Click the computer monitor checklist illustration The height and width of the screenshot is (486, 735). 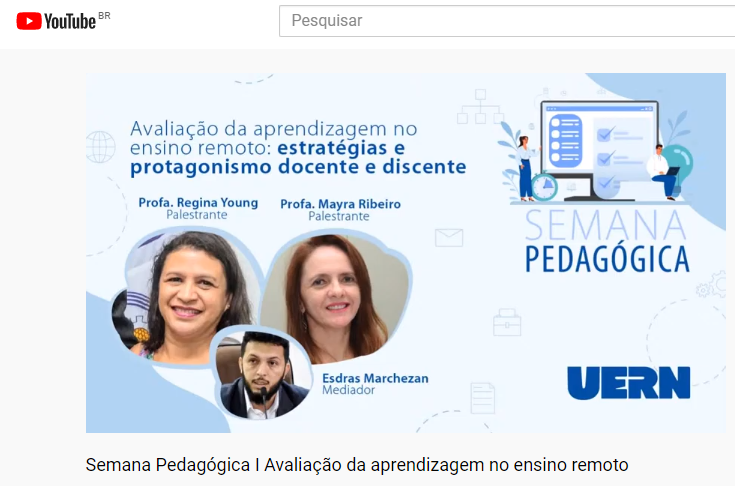(600, 150)
